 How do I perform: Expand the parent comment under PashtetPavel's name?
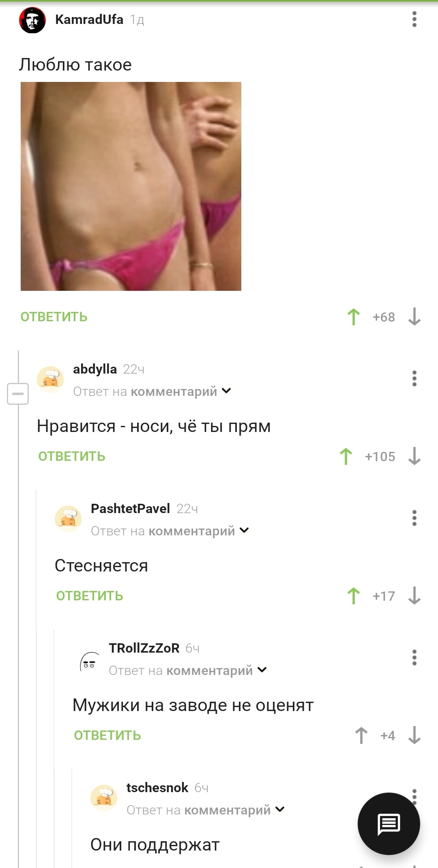click(170, 531)
